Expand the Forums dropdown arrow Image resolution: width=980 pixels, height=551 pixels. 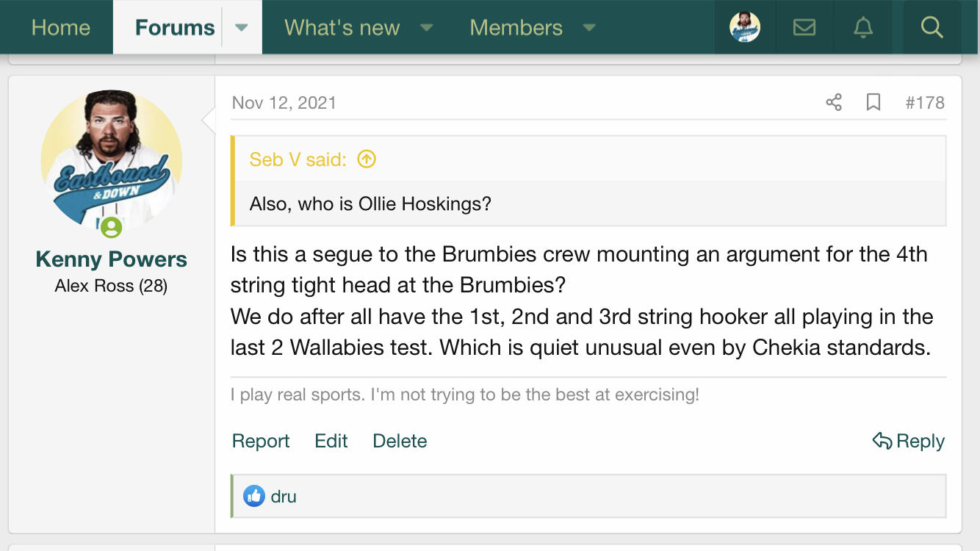242,28
